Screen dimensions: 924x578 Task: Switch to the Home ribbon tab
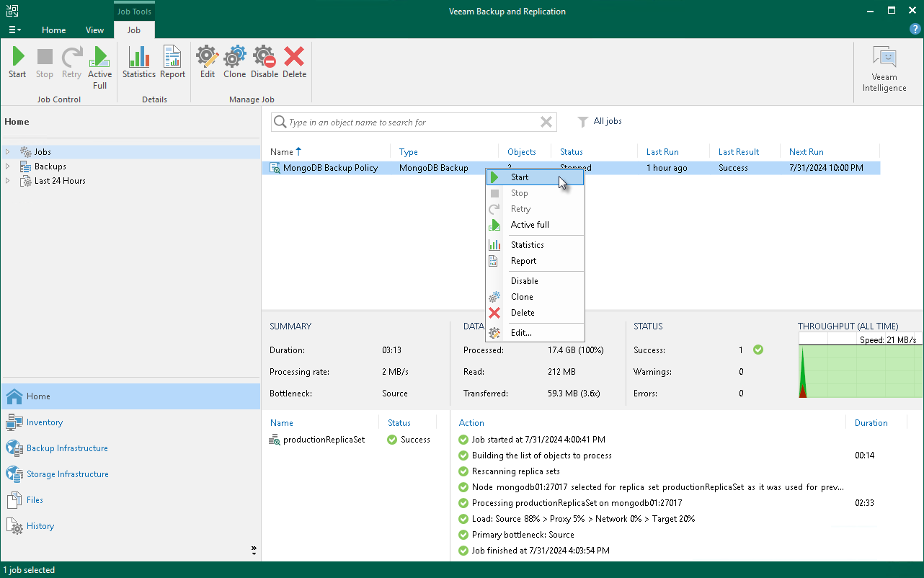pos(54,30)
